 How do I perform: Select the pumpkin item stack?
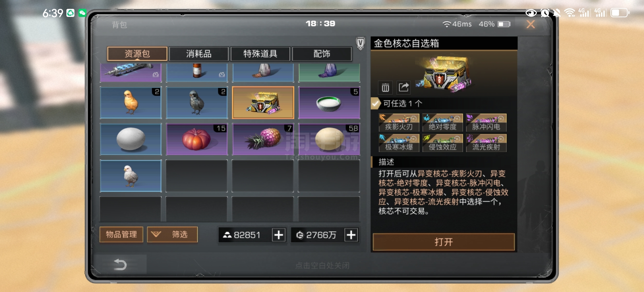(197, 139)
